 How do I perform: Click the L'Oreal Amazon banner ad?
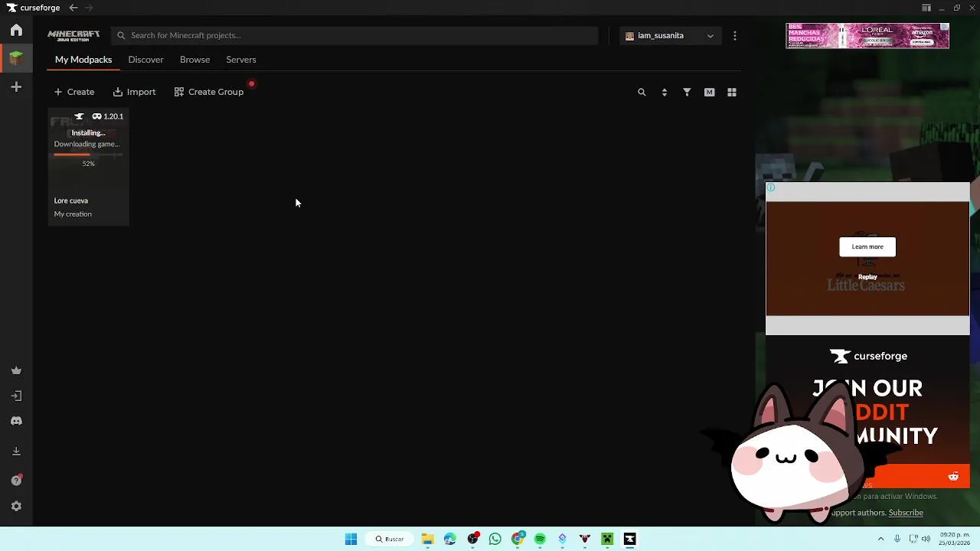(x=867, y=35)
